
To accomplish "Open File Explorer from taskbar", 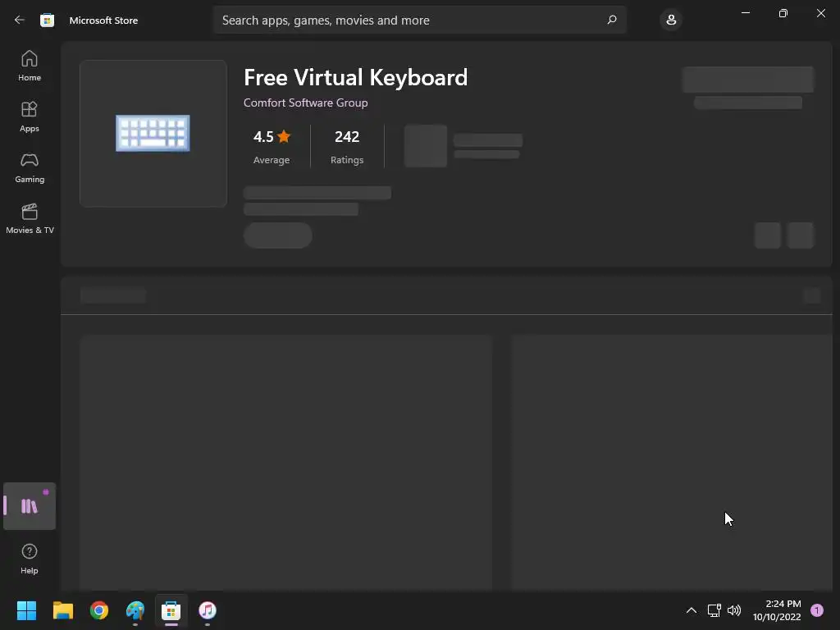I will 62,610.
